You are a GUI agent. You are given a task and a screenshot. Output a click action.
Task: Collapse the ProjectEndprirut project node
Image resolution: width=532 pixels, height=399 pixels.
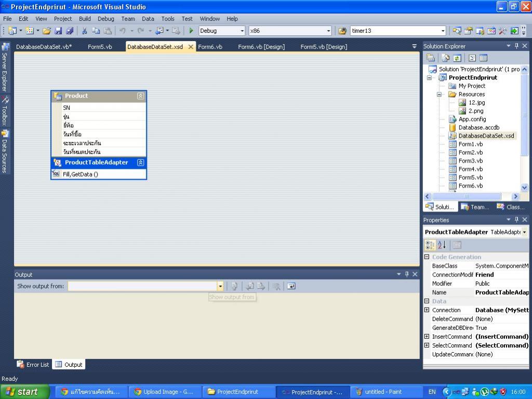coord(430,78)
